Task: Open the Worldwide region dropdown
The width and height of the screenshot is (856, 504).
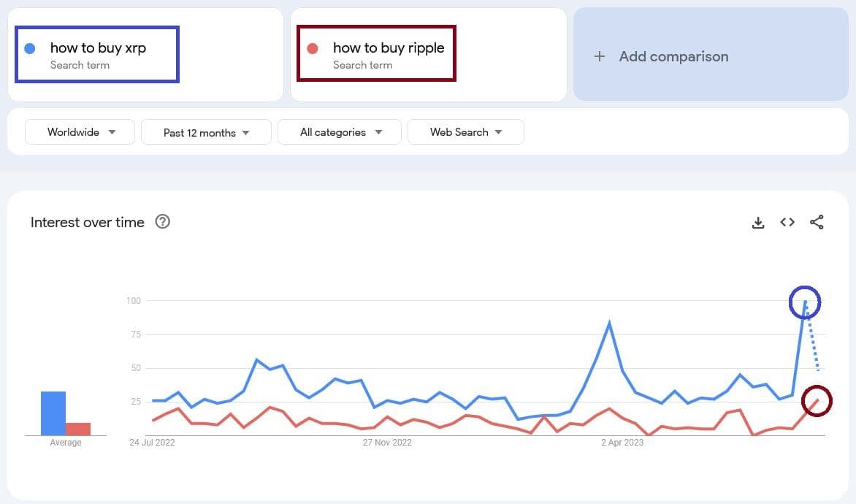Action: click(80, 132)
